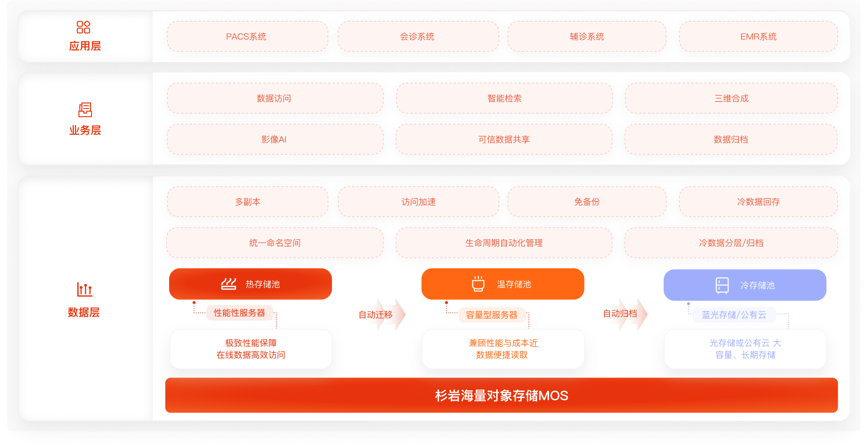Select the 辅诊系统 box
This screenshot has height=447, width=868.
587,37
